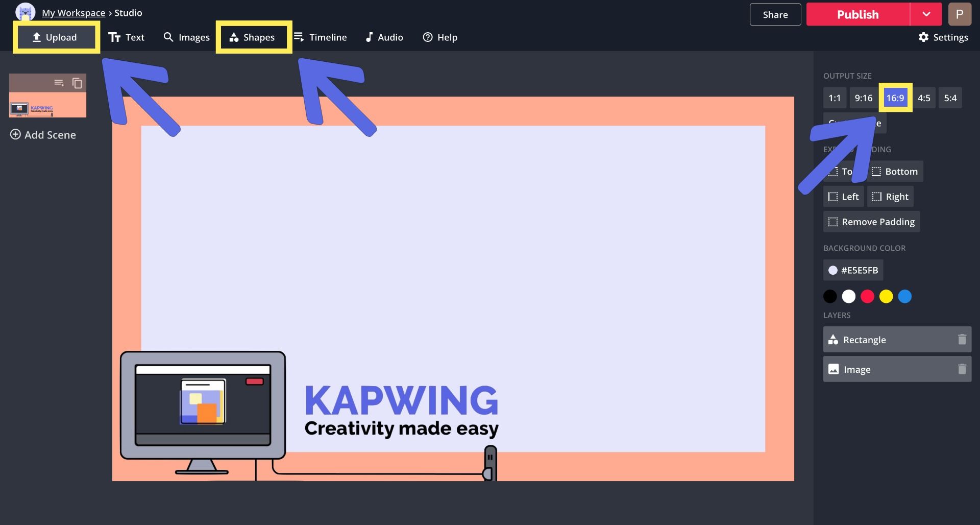Image resolution: width=980 pixels, height=525 pixels.
Task: Click the Share button
Action: pyautogui.click(x=775, y=15)
